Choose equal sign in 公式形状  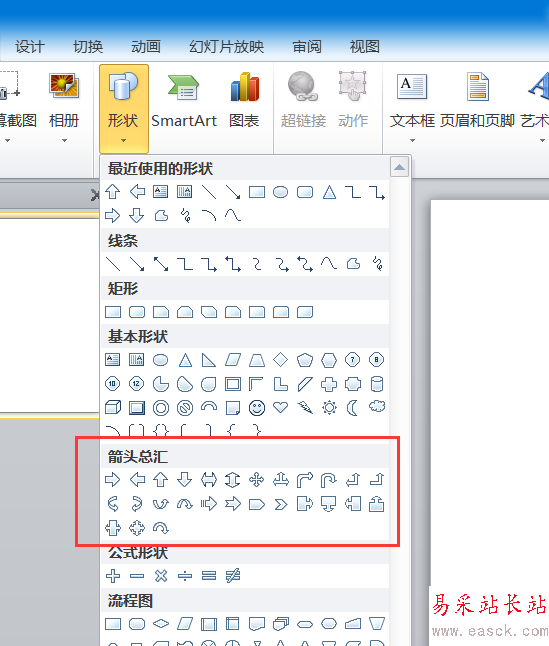[209, 576]
